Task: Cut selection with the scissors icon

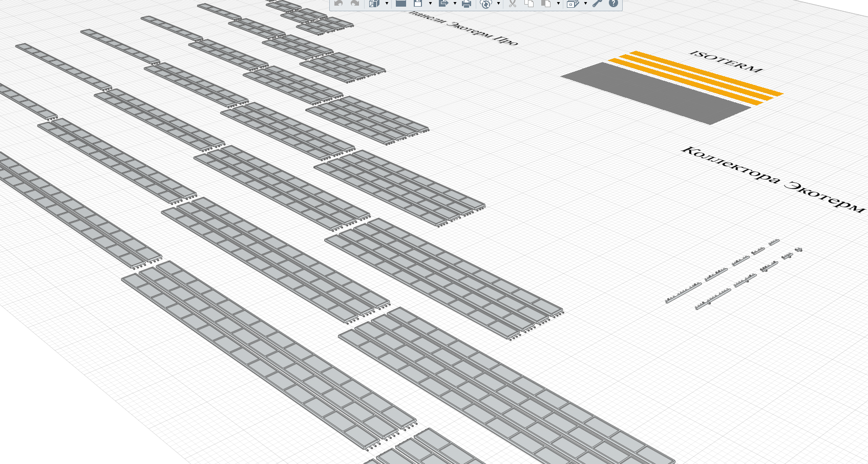Action: (512, 4)
